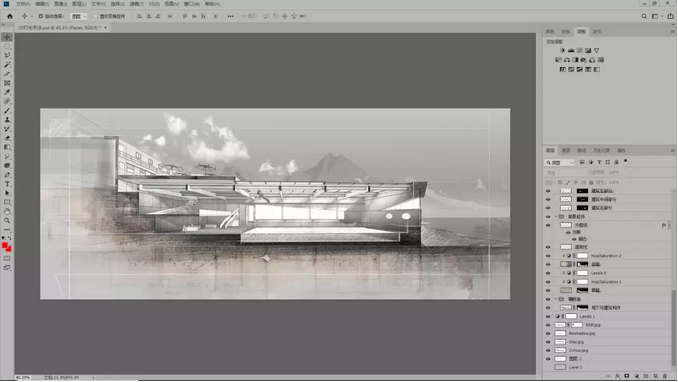678x382 pixels.
Task: Toggle the auto-select checkbox
Action: click(x=41, y=16)
